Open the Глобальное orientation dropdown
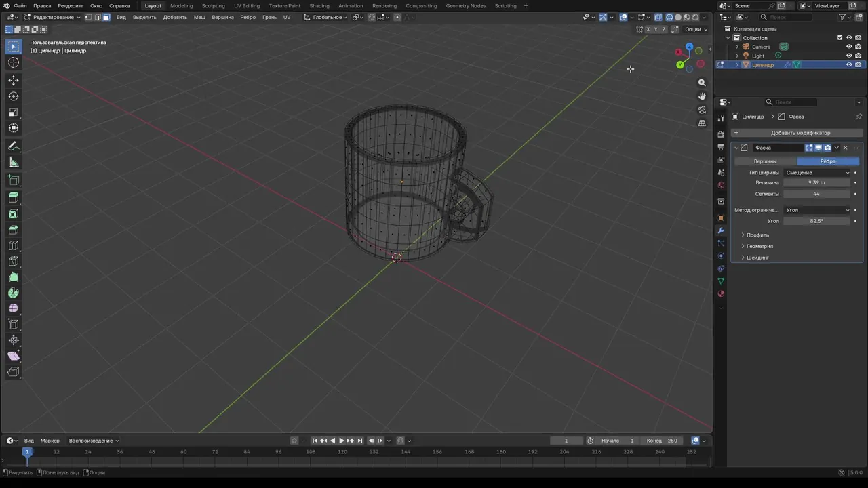868x488 pixels. coord(325,17)
